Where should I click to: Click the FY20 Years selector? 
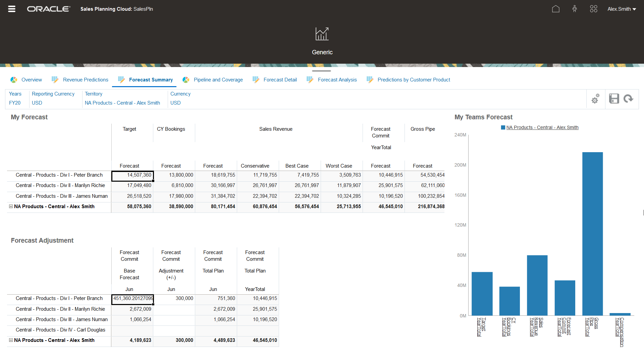pyautogui.click(x=15, y=103)
